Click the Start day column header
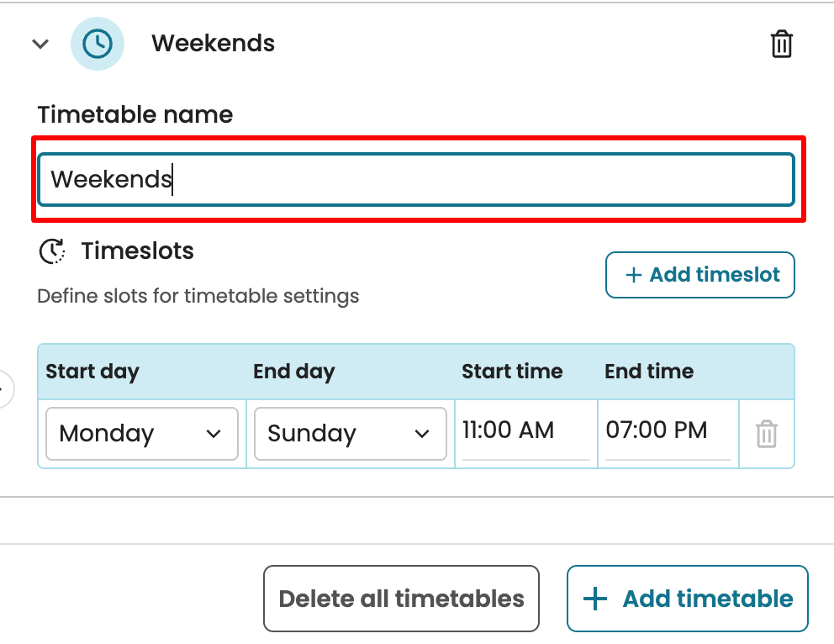Viewport: 834px width, 644px height. pyautogui.click(x=92, y=372)
